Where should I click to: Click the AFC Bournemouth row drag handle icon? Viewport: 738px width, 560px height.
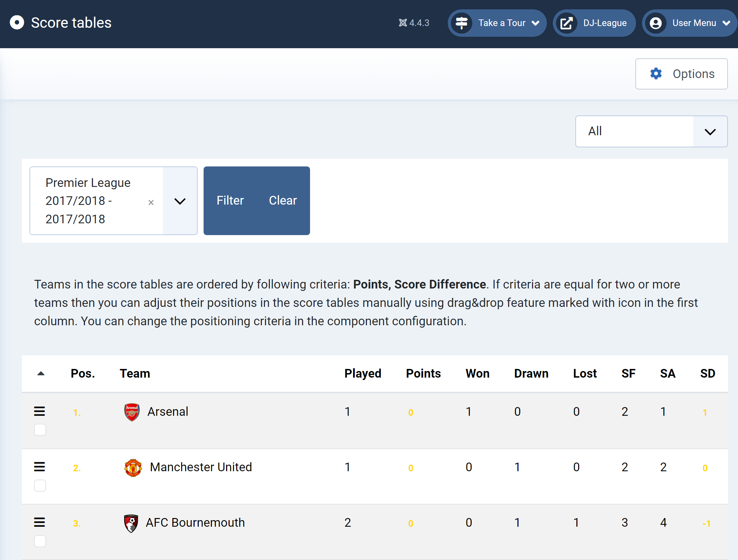click(x=40, y=522)
